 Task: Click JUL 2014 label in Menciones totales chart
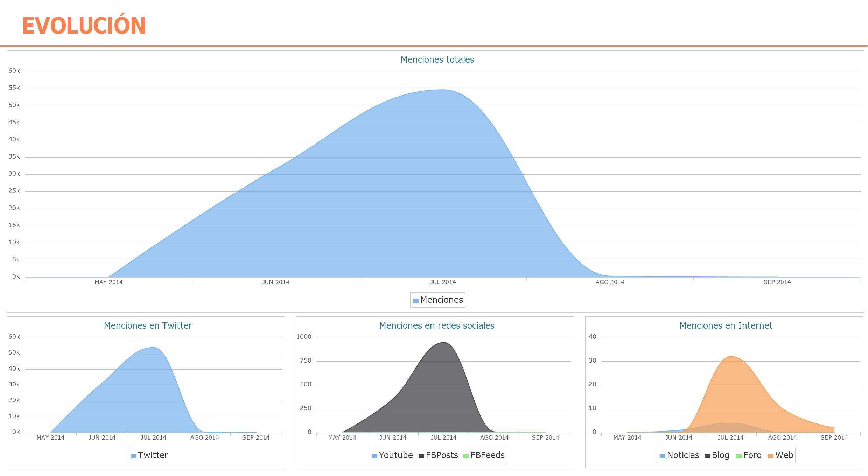(443, 282)
